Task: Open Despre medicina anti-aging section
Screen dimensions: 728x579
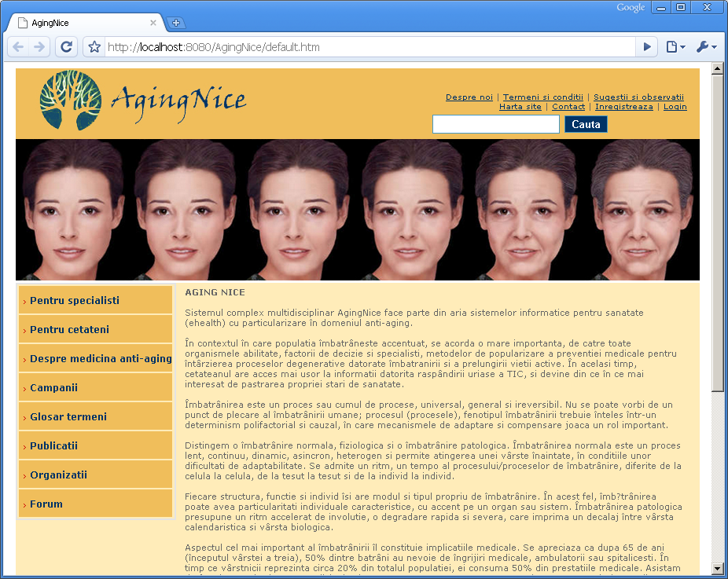Action: (100, 359)
